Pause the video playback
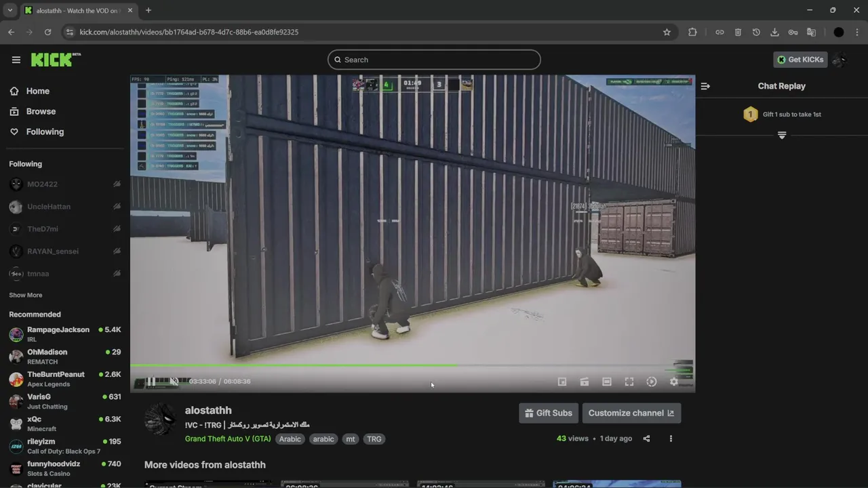The image size is (868, 488). click(x=151, y=382)
